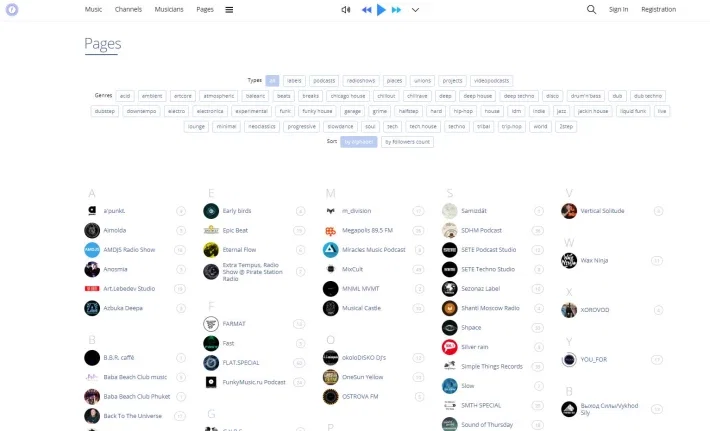Image resolution: width=710 pixels, height=431 pixels.
Task: Toggle the deep house genre filter
Action: [x=478, y=96]
